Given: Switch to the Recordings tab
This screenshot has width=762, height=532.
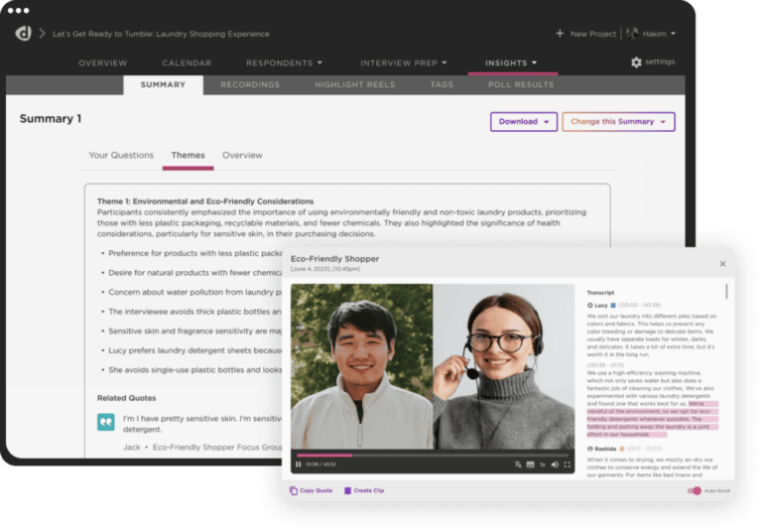Looking at the screenshot, I should [x=249, y=84].
